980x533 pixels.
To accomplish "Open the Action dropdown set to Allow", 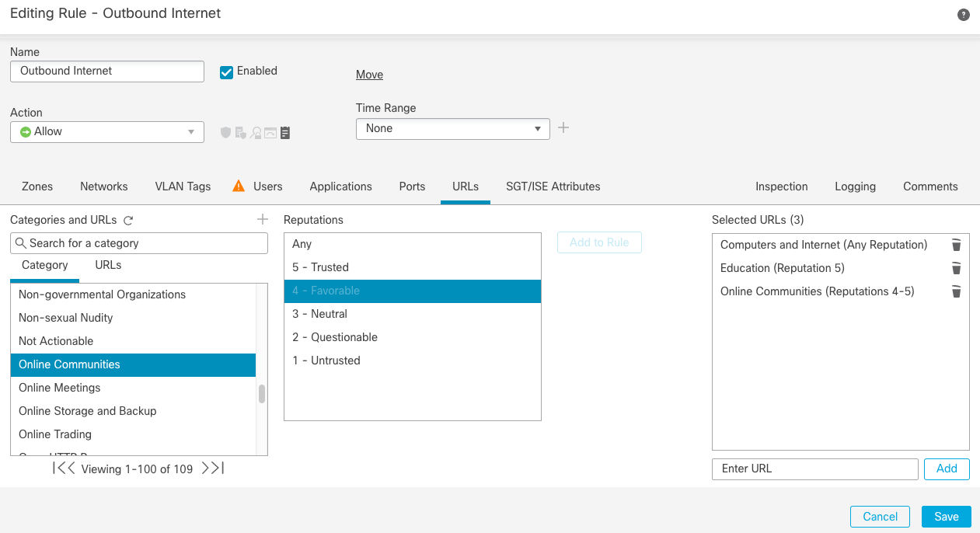I will tap(107, 132).
